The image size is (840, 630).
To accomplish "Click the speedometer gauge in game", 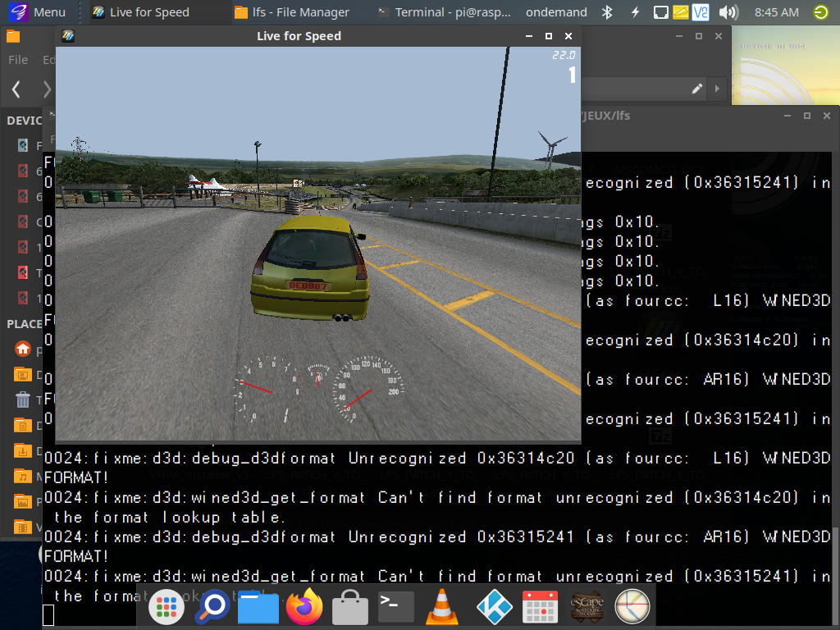I will (367, 388).
